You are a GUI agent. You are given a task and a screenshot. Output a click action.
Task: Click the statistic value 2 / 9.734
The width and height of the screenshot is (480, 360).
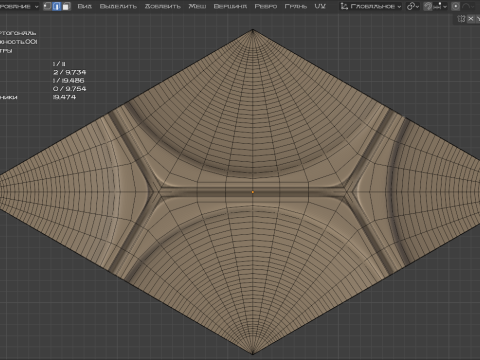point(70,72)
